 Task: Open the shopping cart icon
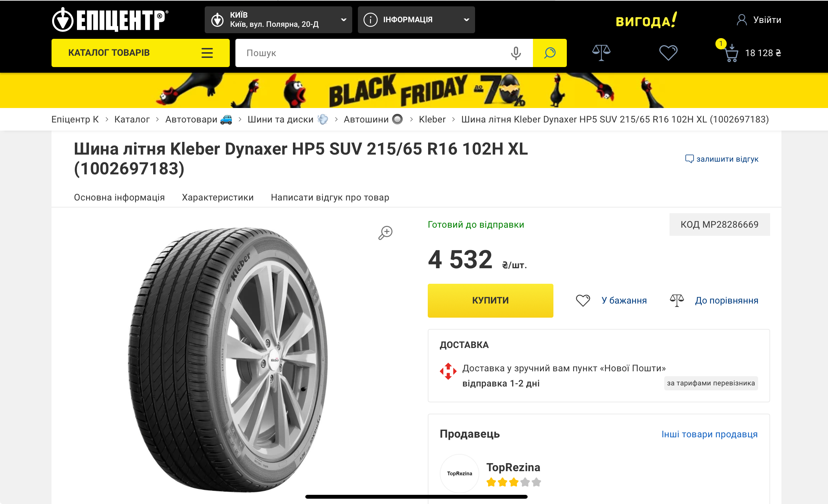pos(731,54)
